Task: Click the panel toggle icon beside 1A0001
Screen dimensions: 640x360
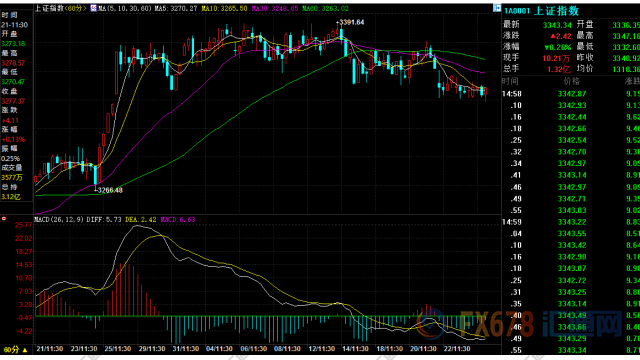Action: click(x=497, y=8)
